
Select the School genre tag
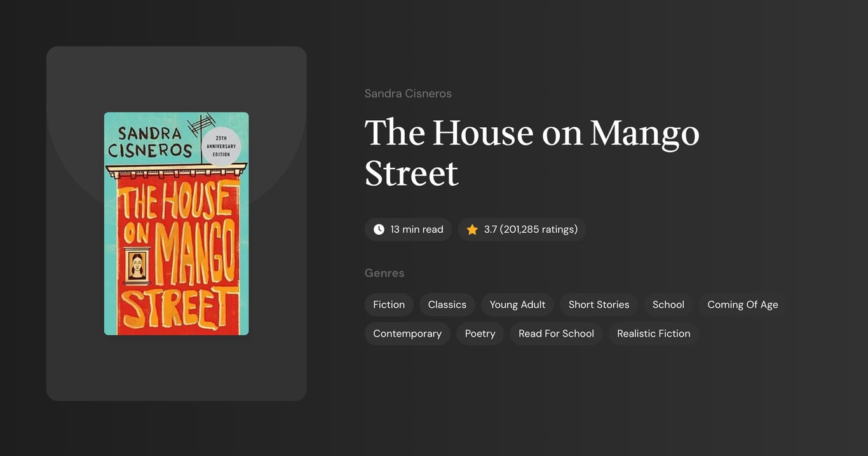click(668, 305)
